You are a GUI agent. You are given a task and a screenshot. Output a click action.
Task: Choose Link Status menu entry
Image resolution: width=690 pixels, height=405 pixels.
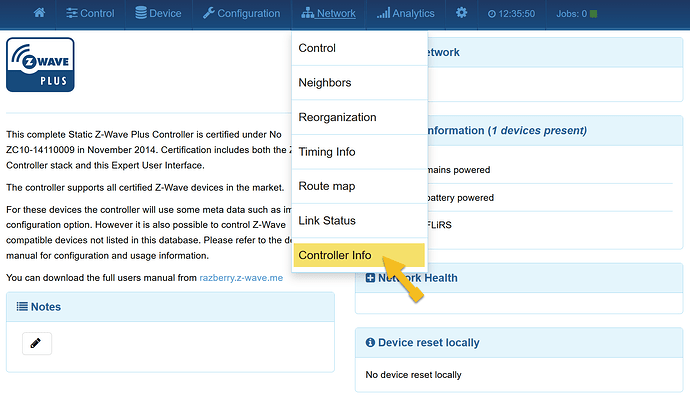[360, 221]
